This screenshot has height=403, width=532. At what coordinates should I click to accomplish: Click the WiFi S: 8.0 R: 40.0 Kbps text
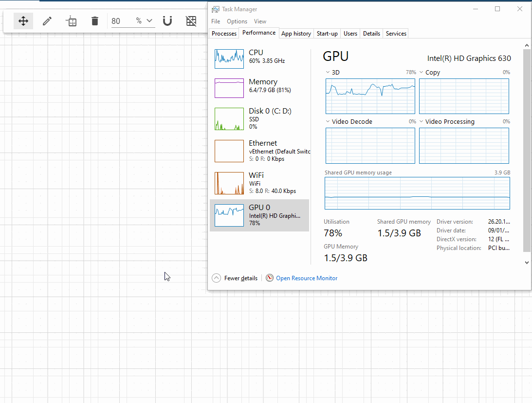coord(273,191)
